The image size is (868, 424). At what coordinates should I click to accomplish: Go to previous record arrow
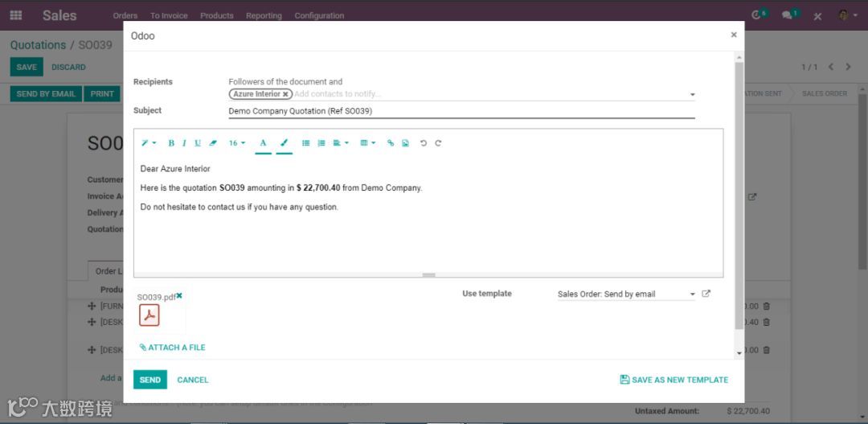coord(831,67)
